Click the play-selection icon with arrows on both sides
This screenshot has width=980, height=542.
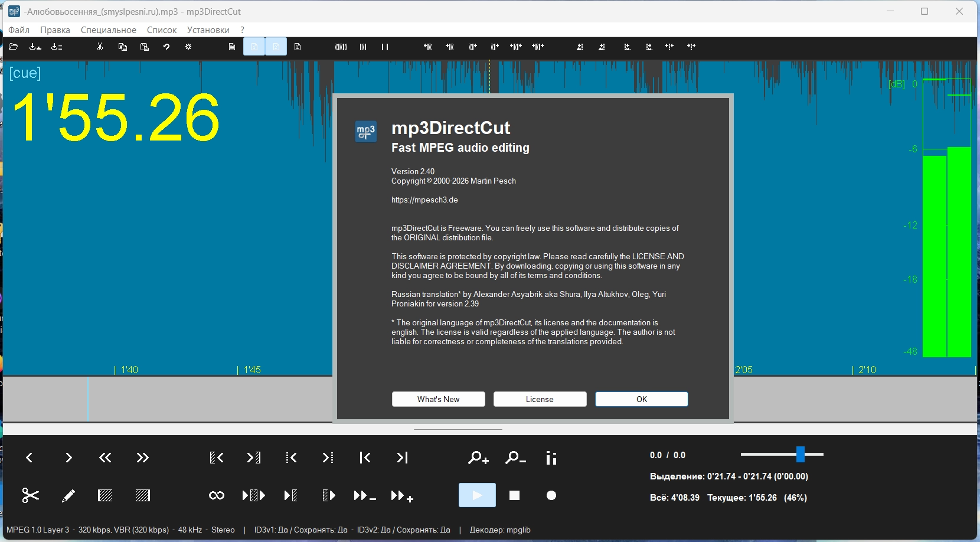pos(254,495)
